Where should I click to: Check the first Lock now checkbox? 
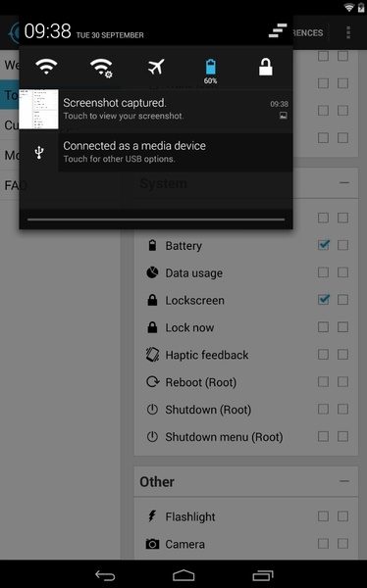point(324,326)
